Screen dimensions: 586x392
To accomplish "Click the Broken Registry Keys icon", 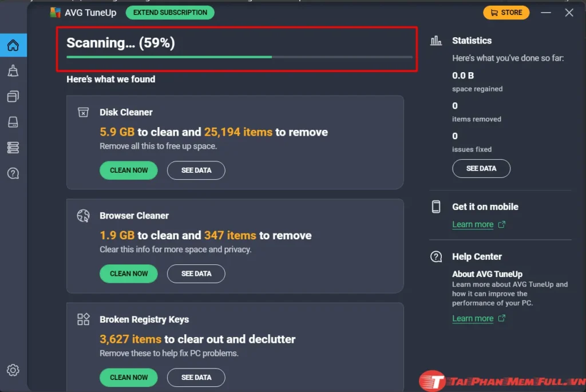I will pos(83,319).
